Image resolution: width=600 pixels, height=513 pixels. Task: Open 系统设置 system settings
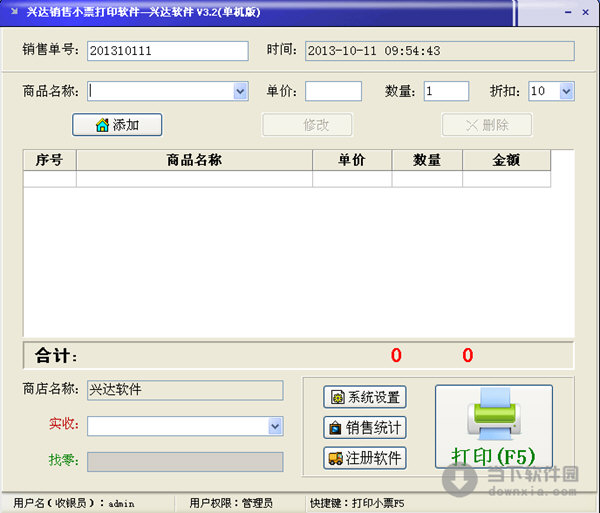(x=365, y=397)
